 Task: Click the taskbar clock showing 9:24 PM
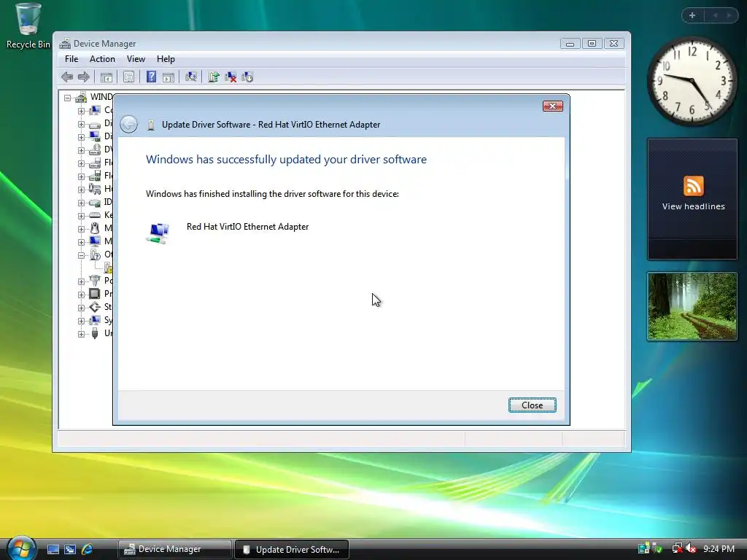point(719,549)
